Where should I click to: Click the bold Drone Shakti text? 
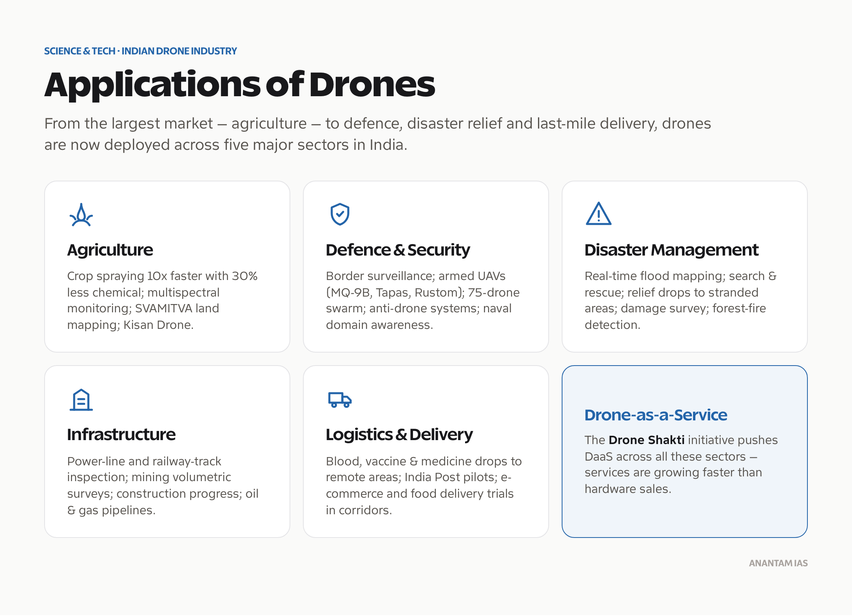point(646,440)
